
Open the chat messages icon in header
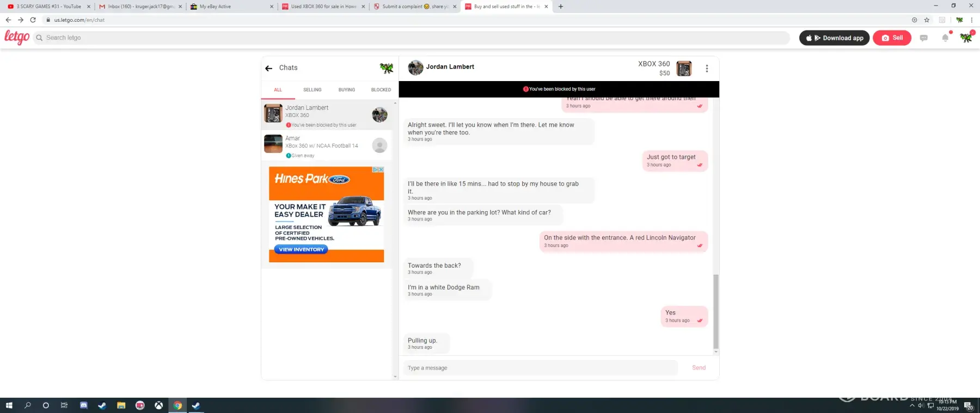click(923, 38)
